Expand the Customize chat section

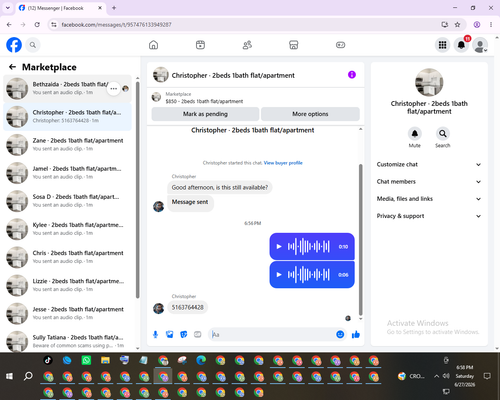click(x=429, y=164)
